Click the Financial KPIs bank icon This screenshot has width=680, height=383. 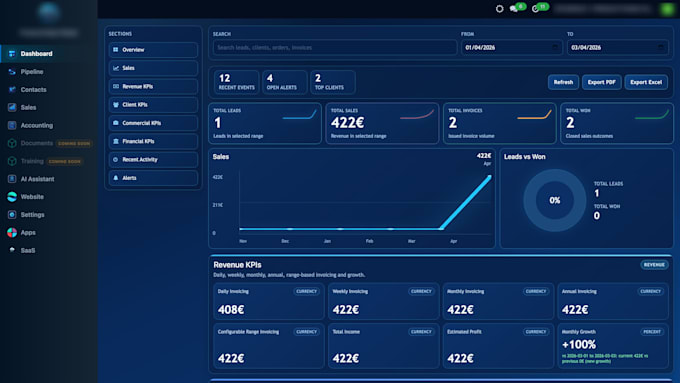(x=116, y=141)
